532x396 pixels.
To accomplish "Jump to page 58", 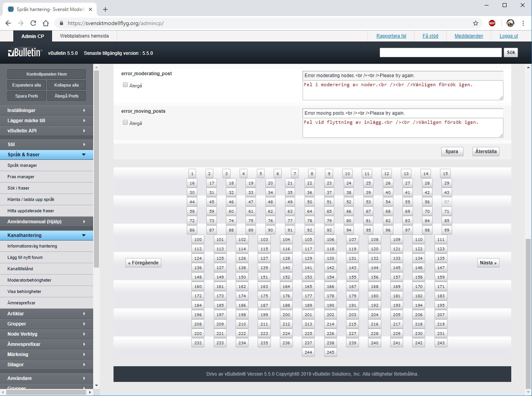I will tap(192, 211).
